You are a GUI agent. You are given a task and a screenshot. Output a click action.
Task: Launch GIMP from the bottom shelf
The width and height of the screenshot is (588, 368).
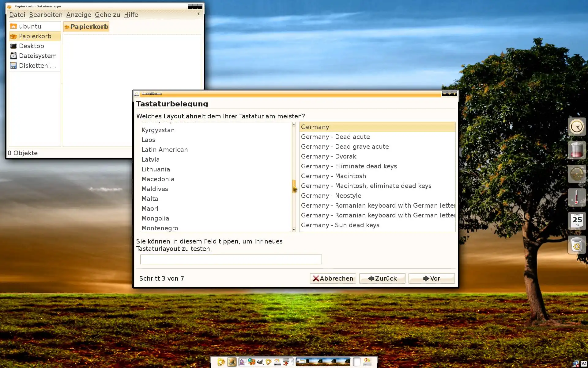[x=260, y=362]
